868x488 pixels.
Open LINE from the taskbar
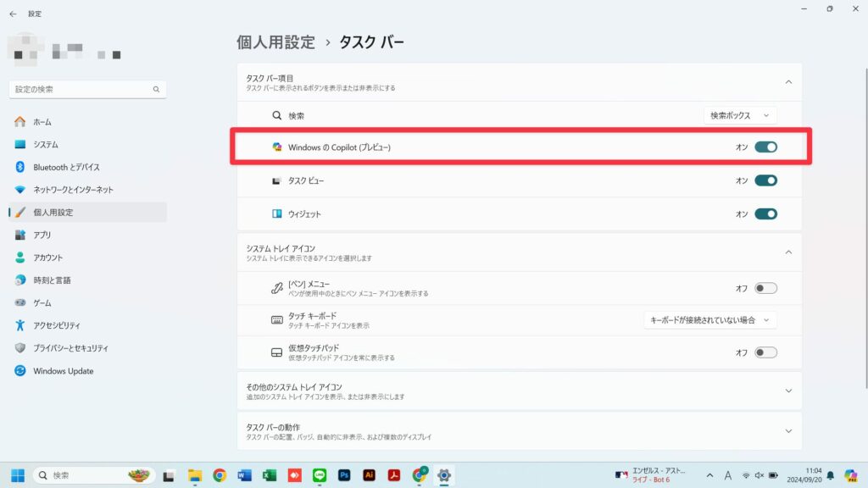tap(320, 476)
